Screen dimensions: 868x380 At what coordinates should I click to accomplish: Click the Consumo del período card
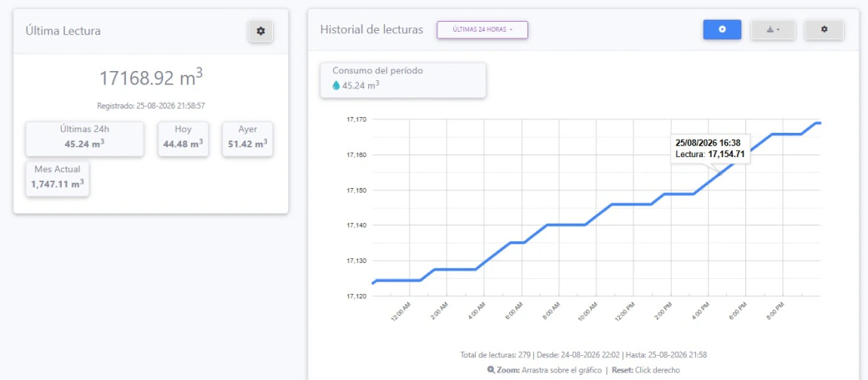[x=403, y=80]
